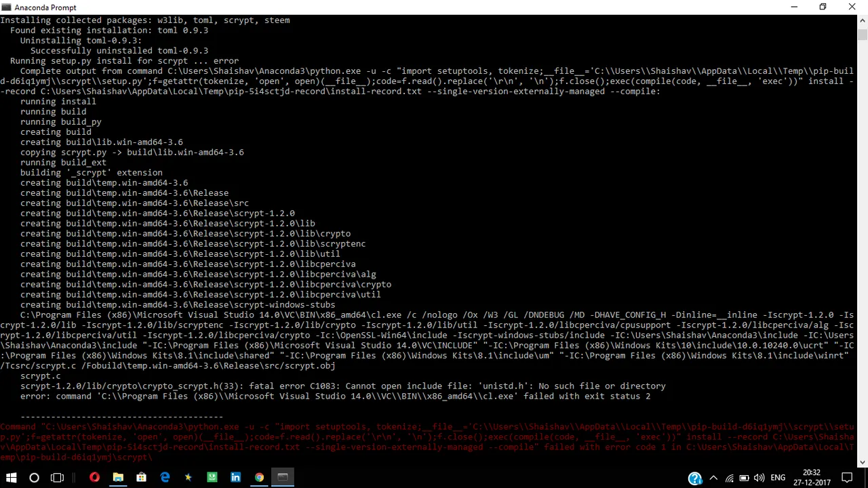Screen dimensions: 868x488
Task: Minimize the Anaconda Prompt window
Action: 794,7
